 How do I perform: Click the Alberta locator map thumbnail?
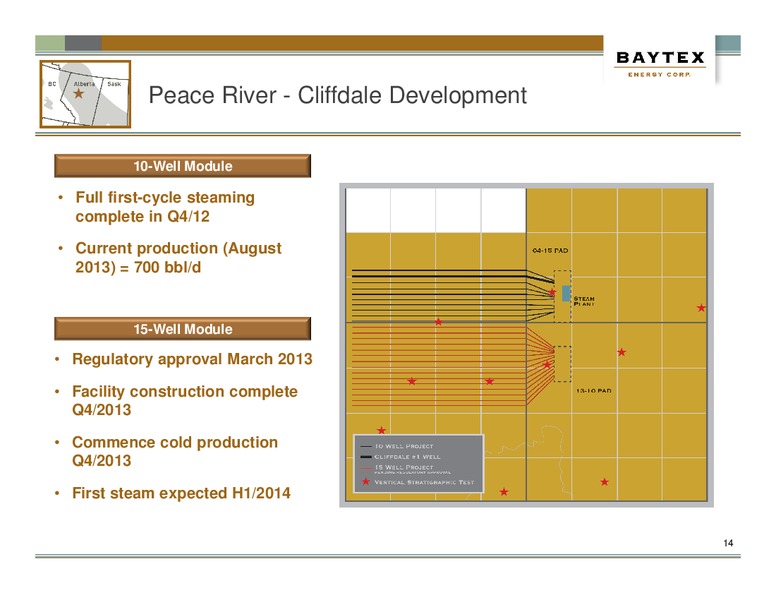[85, 94]
